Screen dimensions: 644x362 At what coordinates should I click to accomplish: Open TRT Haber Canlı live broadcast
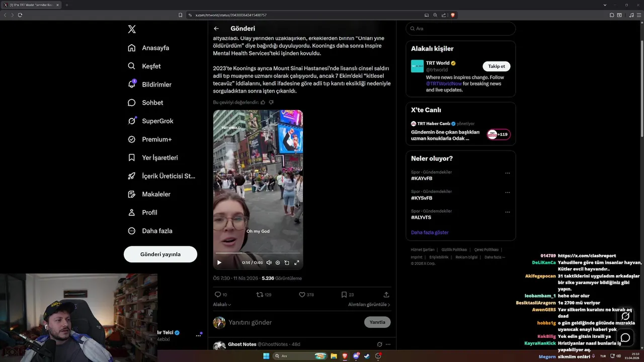tap(460, 131)
